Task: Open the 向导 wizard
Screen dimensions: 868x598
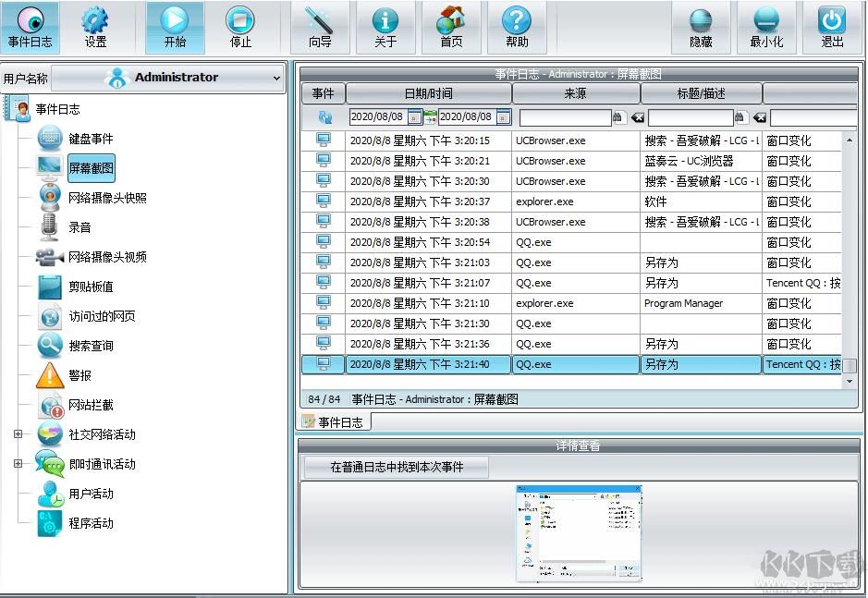Action: (x=321, y=26)
